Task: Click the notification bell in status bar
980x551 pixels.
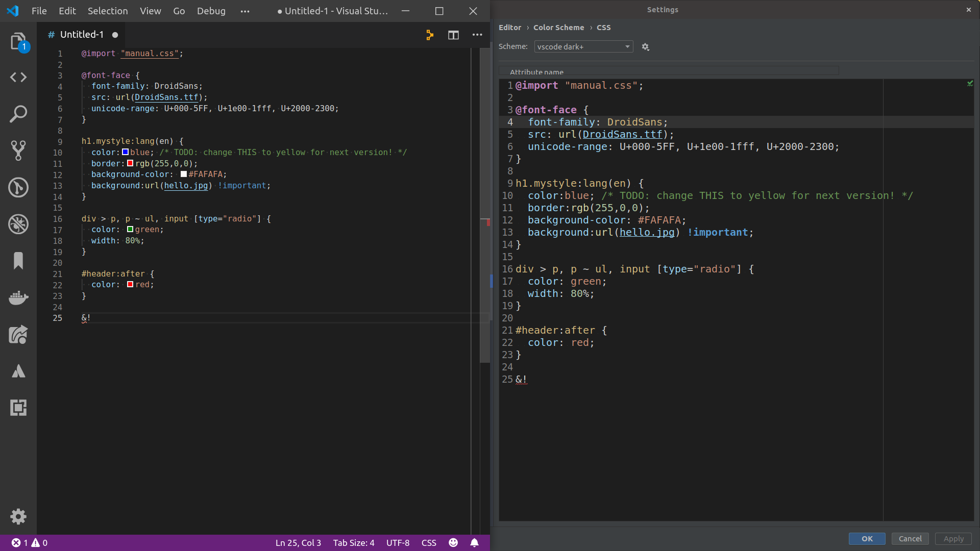Action: (474, 543)
